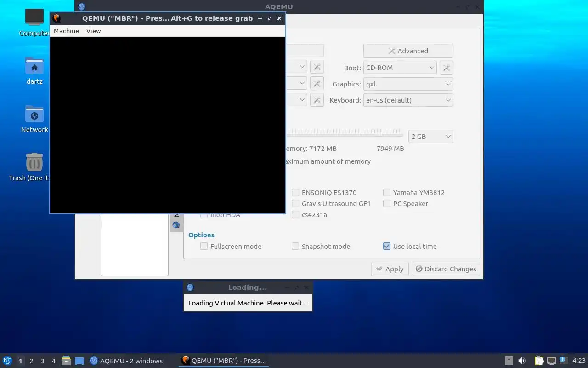Enable the Yamaha YM3812 card
The image size is (588, 368).
(387, 193)
